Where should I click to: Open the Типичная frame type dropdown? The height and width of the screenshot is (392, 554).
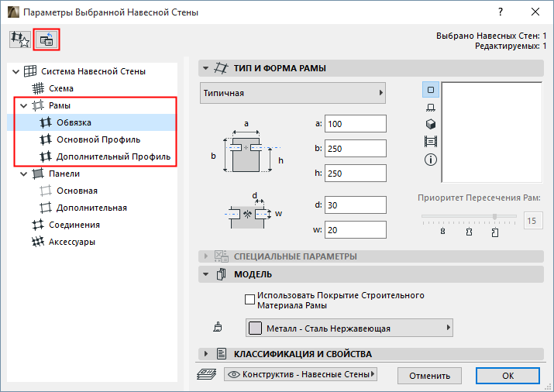pyautogui.click(x=293, y=93)
